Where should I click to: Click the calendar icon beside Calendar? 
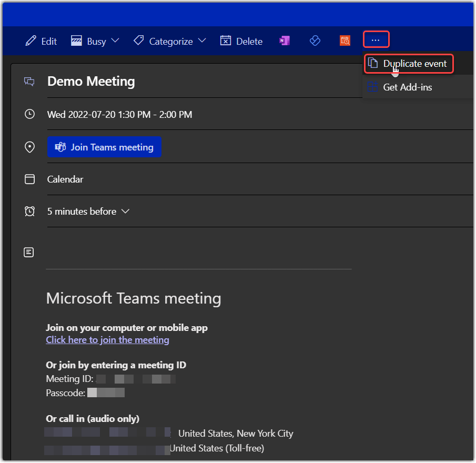(x=29, y=179)
